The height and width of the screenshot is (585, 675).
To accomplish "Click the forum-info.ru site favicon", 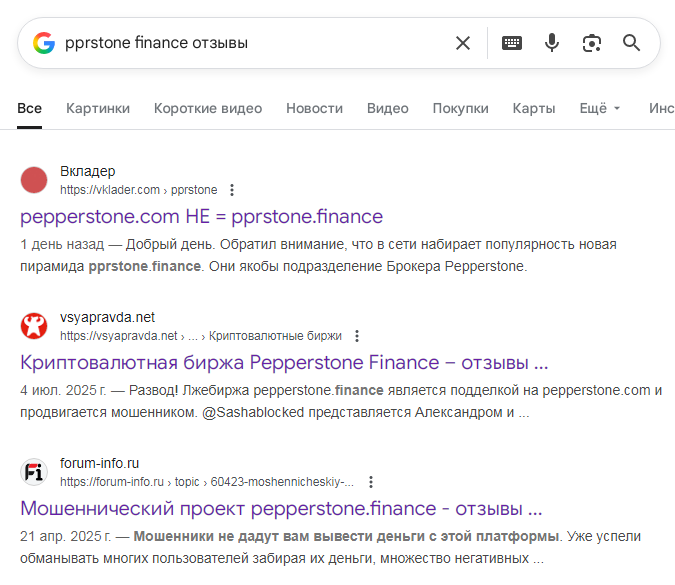I will [35, 472].
